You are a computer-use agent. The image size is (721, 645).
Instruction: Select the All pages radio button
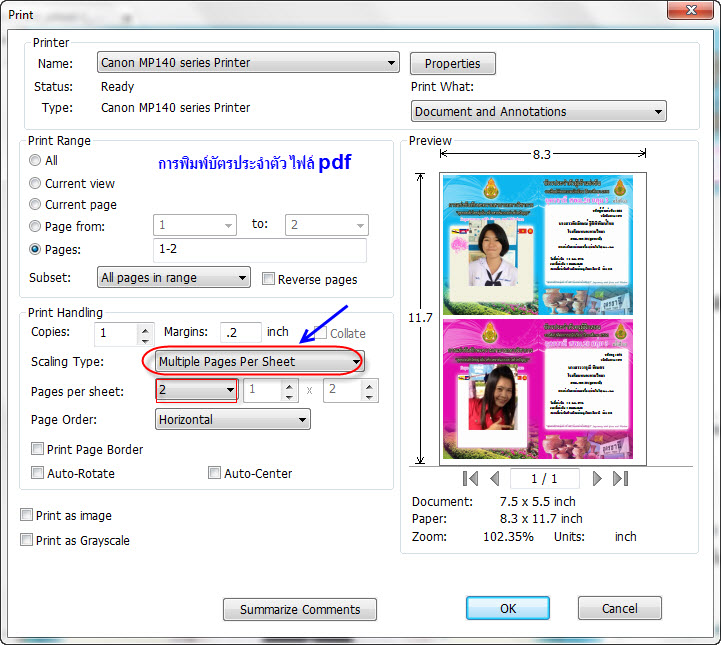(36, 160)
